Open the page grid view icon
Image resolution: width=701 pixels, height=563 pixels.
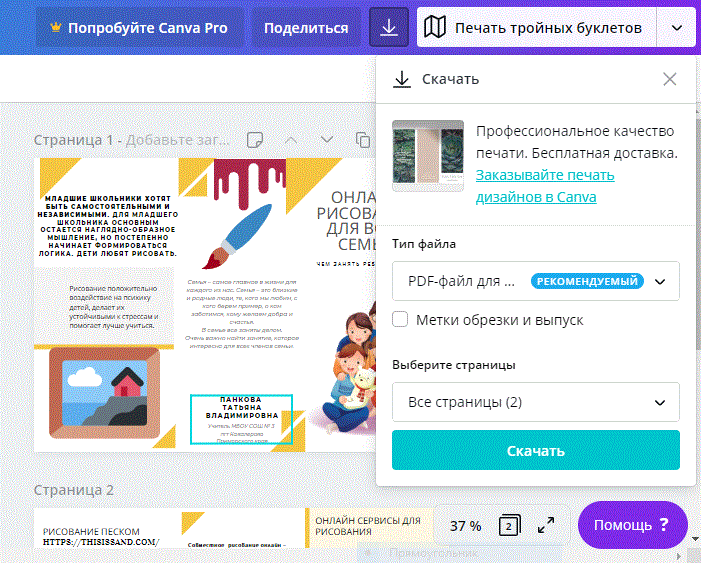[x=509, y=526]
